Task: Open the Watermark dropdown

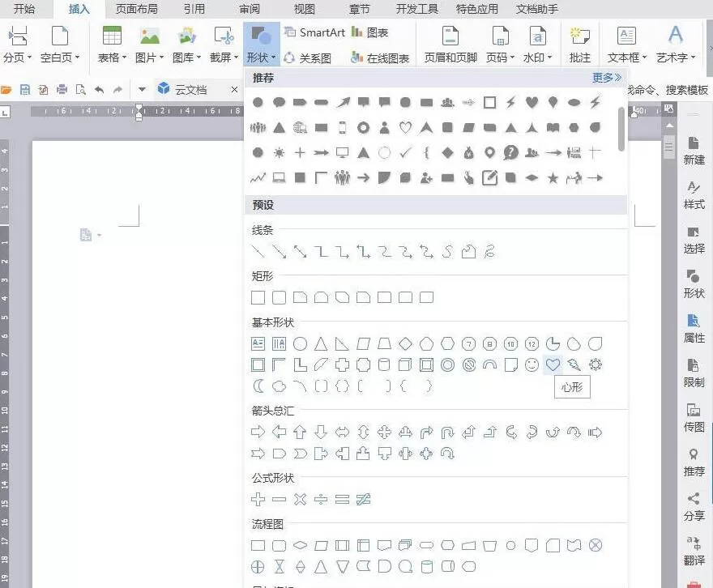Action: [537, 44]
